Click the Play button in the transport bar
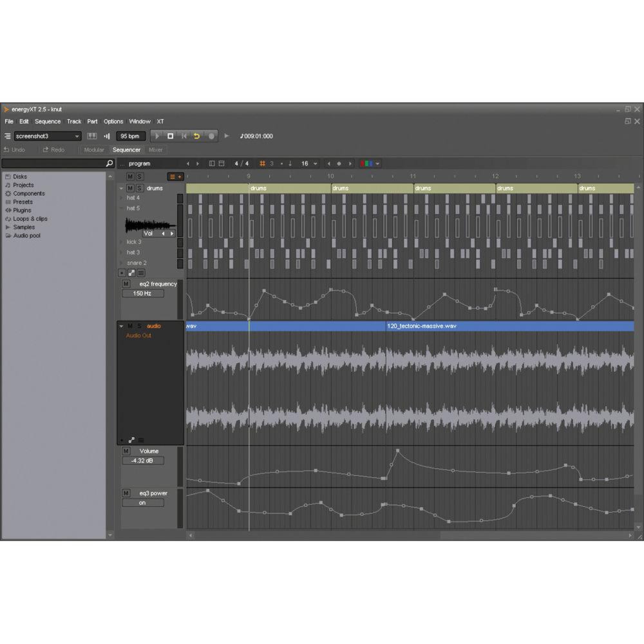Screen dimensions: 644x644 157,136
